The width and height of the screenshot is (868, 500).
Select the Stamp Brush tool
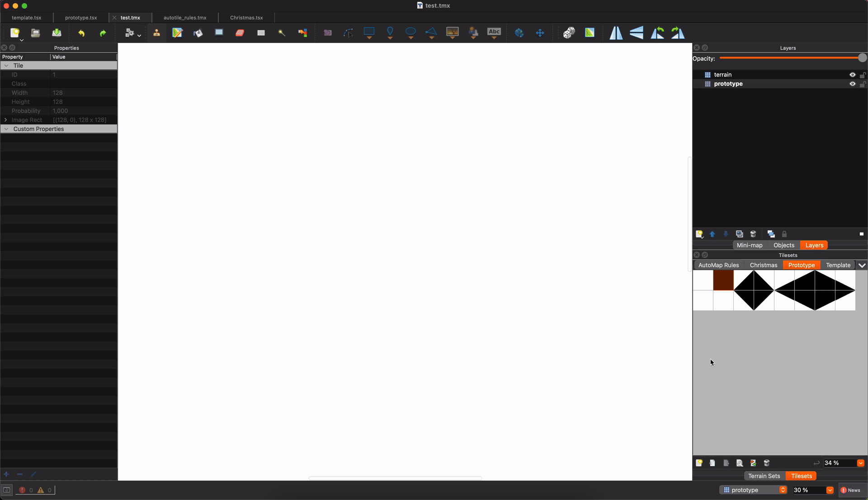(x=156, y=33)
